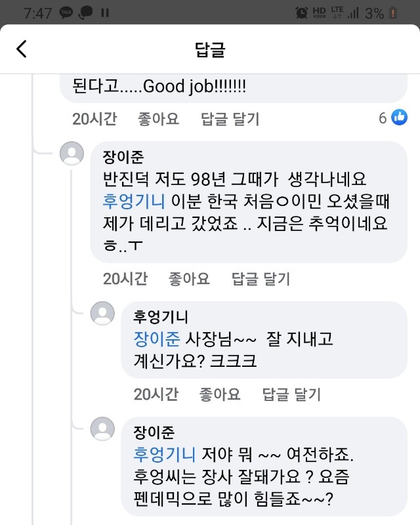
Task: Tap the back arrow in the header
Action: tap(22, 49)
